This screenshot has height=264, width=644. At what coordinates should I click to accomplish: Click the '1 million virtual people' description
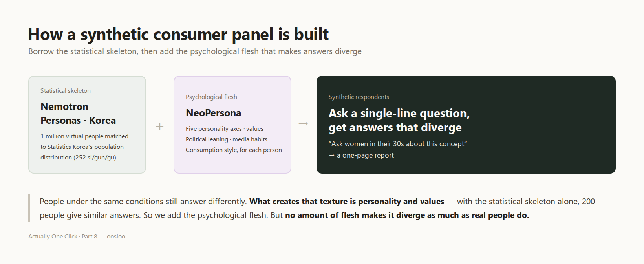click(84, 147)
